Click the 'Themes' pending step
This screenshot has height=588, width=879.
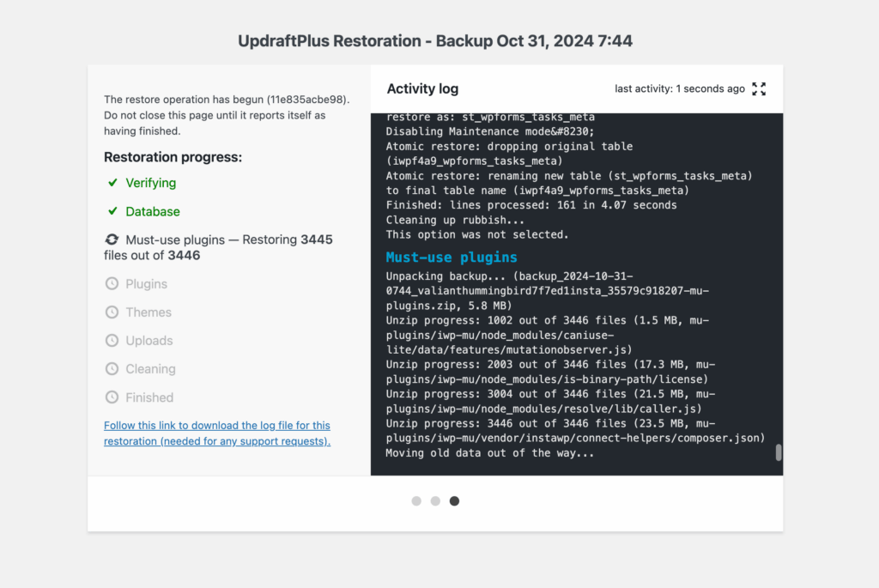(149, 312)
